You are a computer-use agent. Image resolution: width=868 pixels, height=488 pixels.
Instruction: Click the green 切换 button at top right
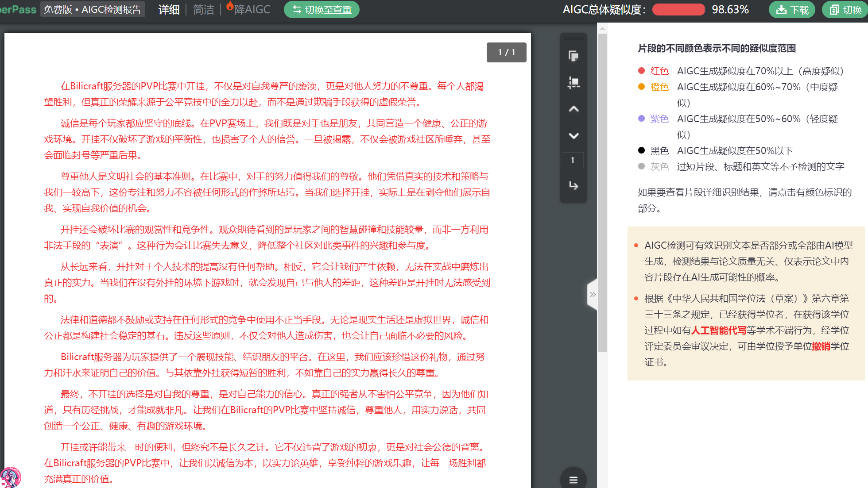[845, 10]
